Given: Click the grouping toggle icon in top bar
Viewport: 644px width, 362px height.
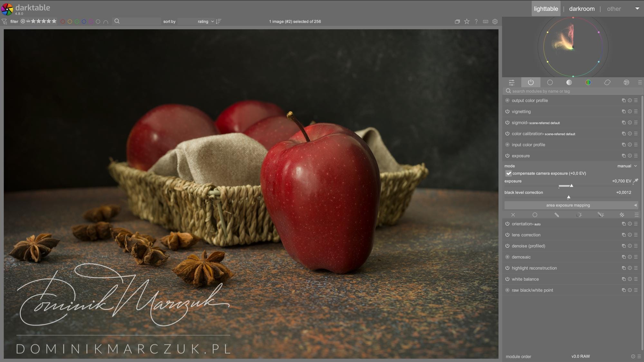Looking at the screenshot, I should point(457,22).
